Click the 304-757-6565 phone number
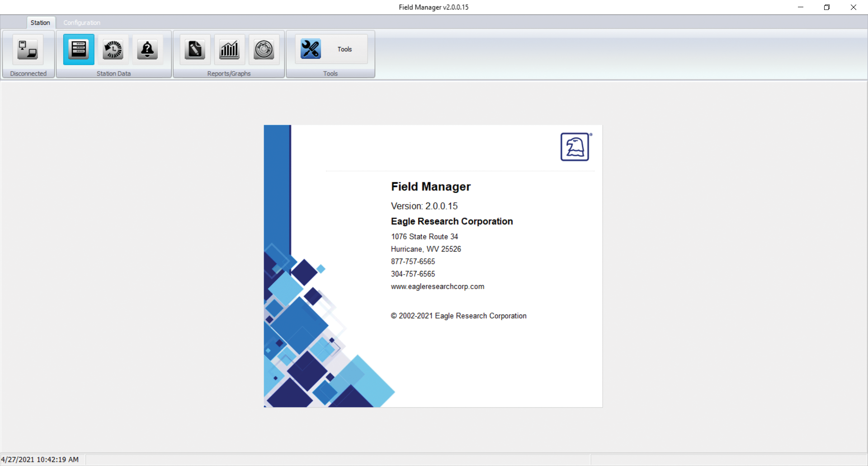Viewport: 868px width, 466px height. tap(413, 274)
